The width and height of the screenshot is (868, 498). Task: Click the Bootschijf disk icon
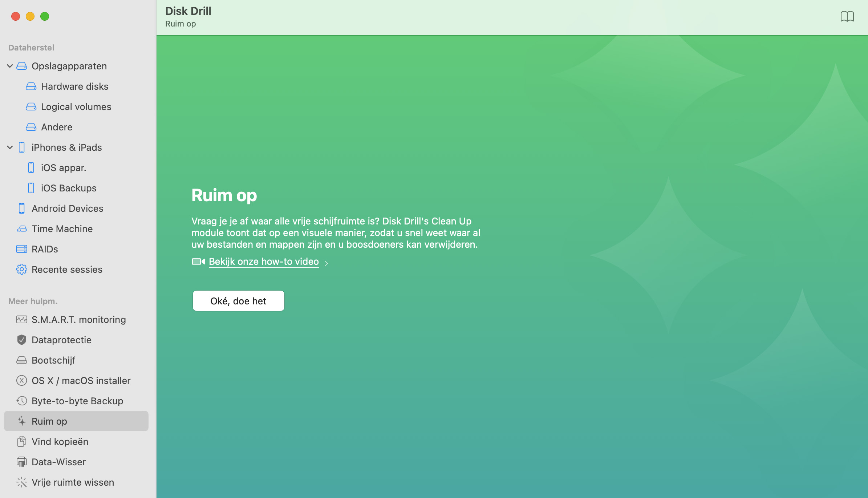coord(21,360)
